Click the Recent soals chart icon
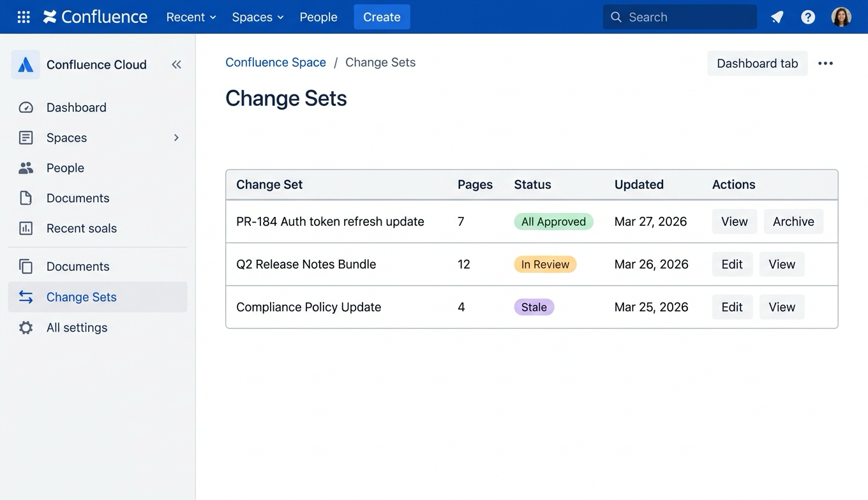This screenshot has height=500, width=868. tap(26, 228)
